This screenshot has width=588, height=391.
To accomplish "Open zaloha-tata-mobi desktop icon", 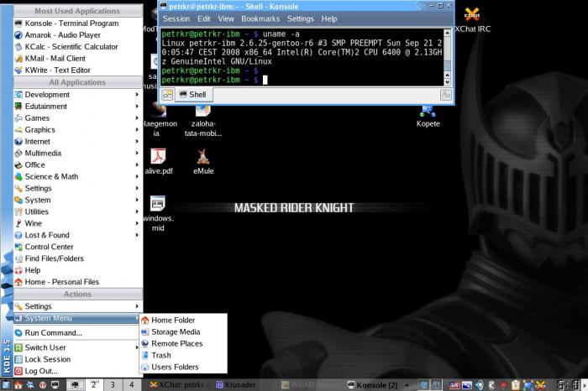I will [x=203, y=121].
